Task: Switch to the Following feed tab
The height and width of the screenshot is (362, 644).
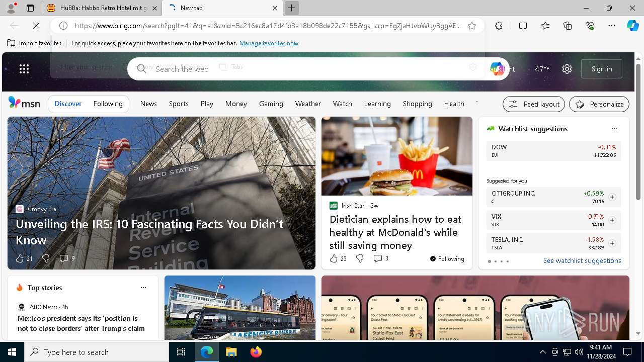Action: (108, 104)
